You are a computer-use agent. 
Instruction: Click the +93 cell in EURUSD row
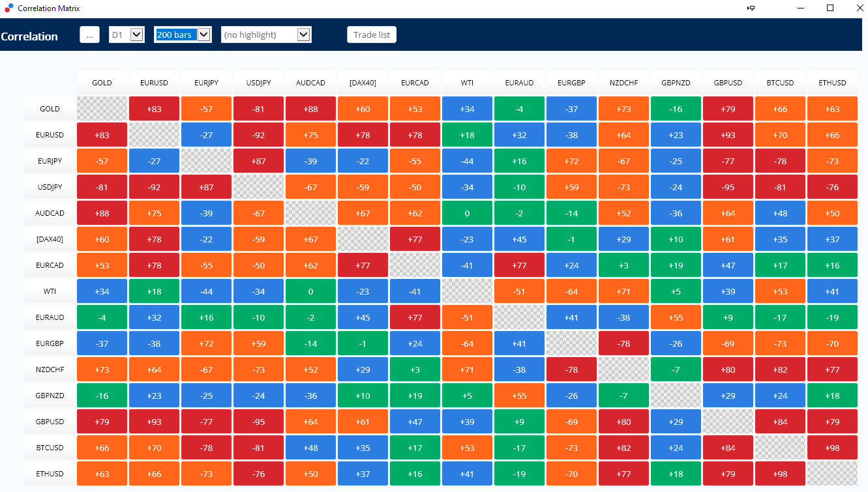click(728, 135)
